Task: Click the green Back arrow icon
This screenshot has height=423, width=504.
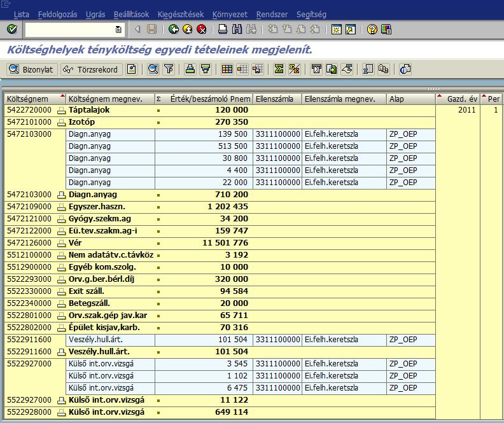Action: pyautogui.click(x=174, y=29)
